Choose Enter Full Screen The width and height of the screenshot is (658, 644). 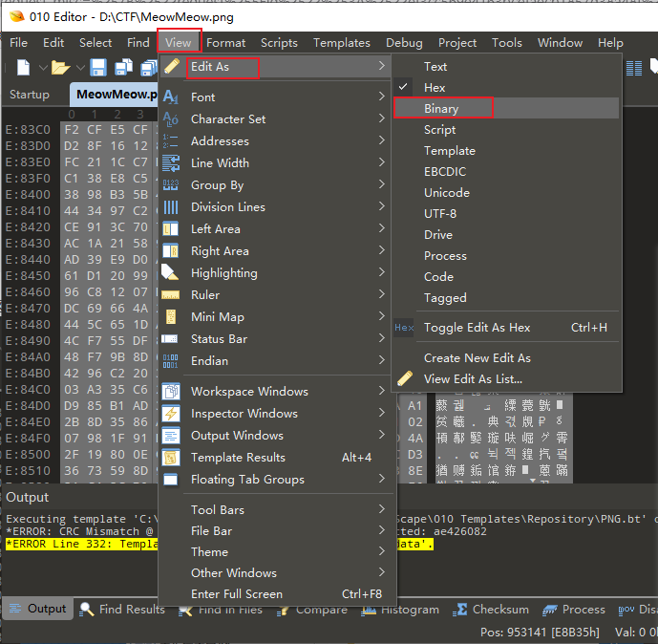[x=277, y=594]
